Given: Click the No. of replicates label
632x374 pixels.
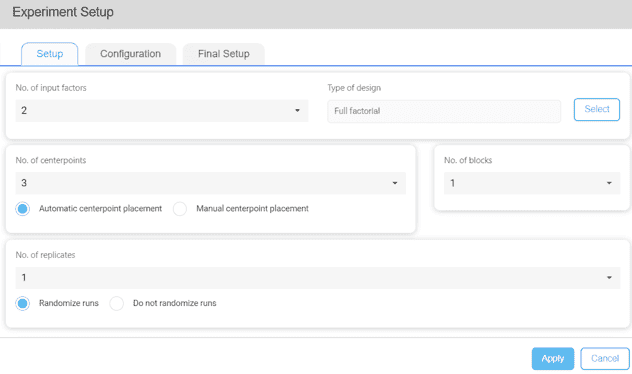Looking at the screenshot, I should coord(46,255).
